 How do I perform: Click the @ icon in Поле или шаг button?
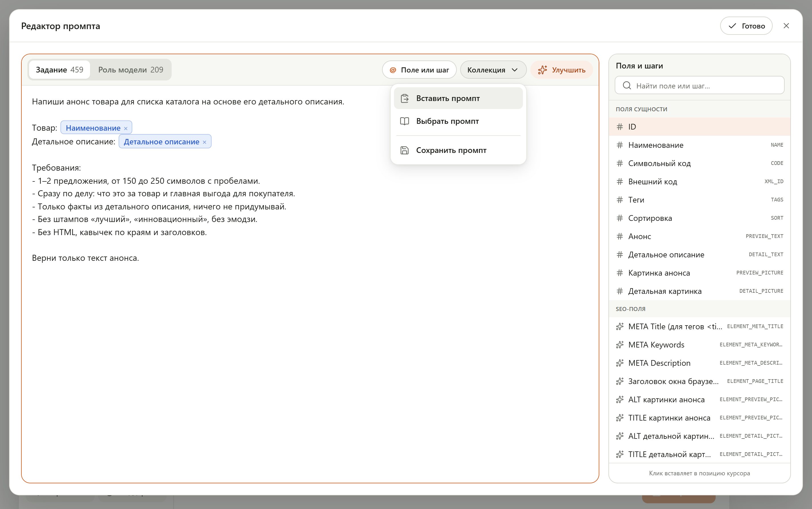(x=393, y=70)
